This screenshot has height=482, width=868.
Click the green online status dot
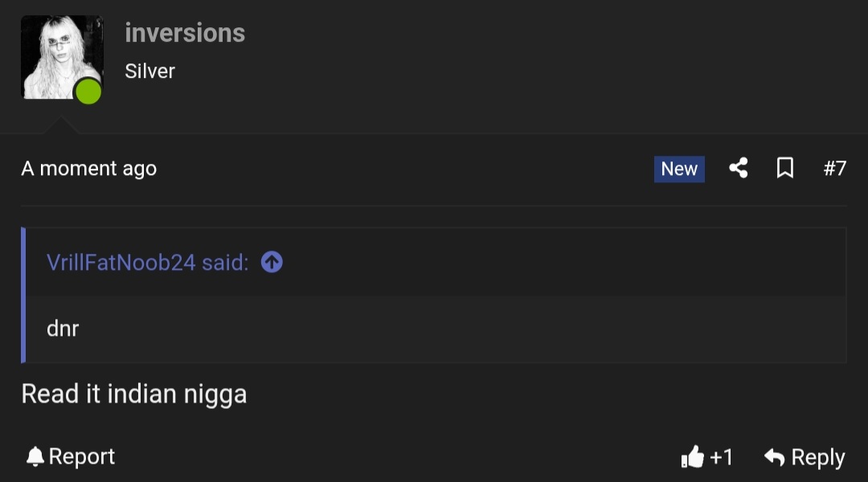point(88,92)
